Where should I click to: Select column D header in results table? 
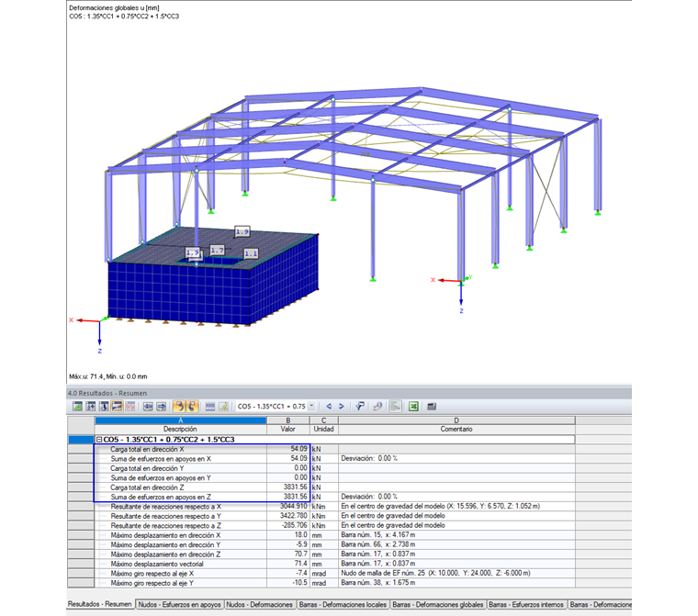pyautogui.click(x=456, y=420)
